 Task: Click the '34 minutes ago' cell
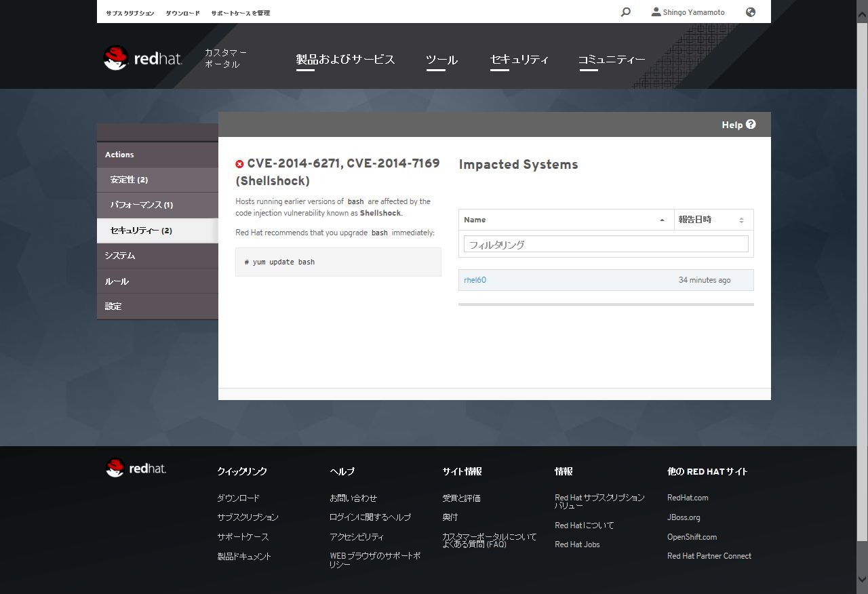(x=705, y=280)
